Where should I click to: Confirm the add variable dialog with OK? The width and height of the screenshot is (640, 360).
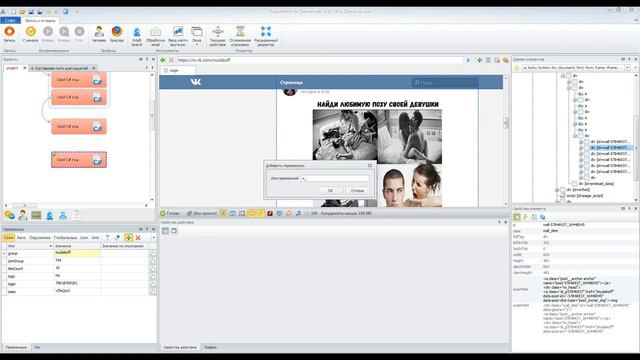click(330, 191)
